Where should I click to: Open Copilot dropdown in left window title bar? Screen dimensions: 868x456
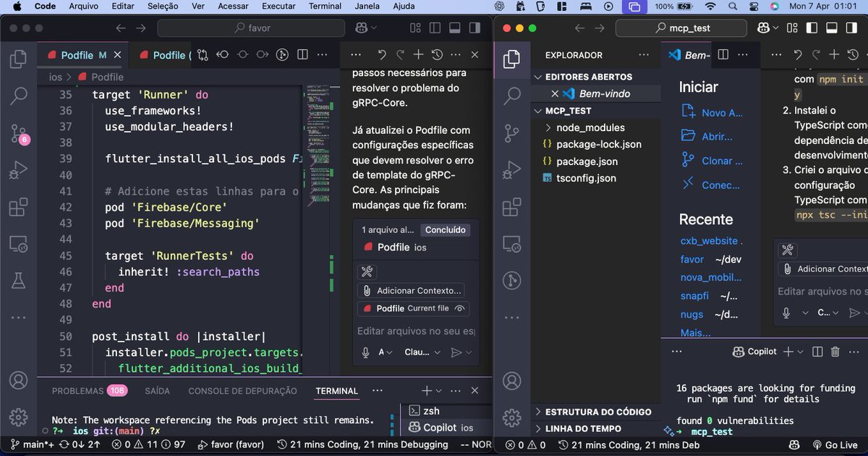coord(374,28)
